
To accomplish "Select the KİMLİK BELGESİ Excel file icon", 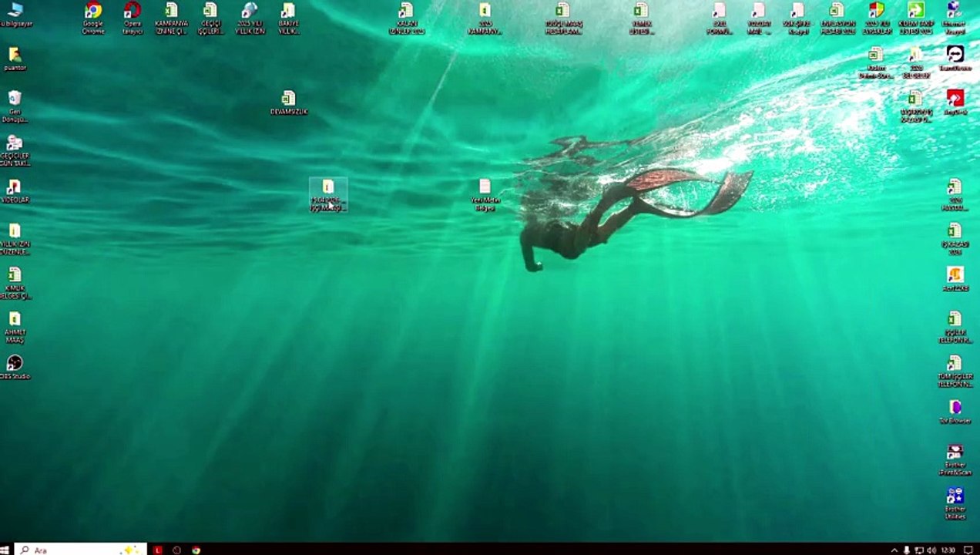I will pyautogui.click(x=15, y=283).
